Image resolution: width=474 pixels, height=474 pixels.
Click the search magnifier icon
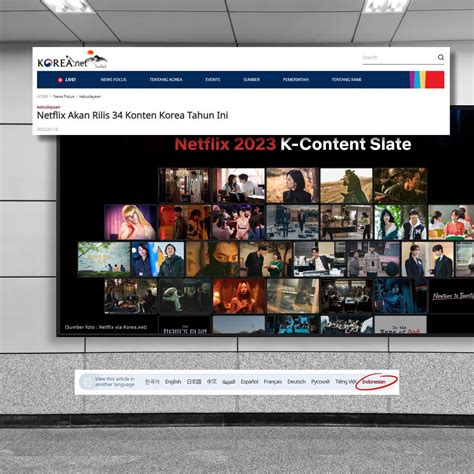click(x=441, y=57)
